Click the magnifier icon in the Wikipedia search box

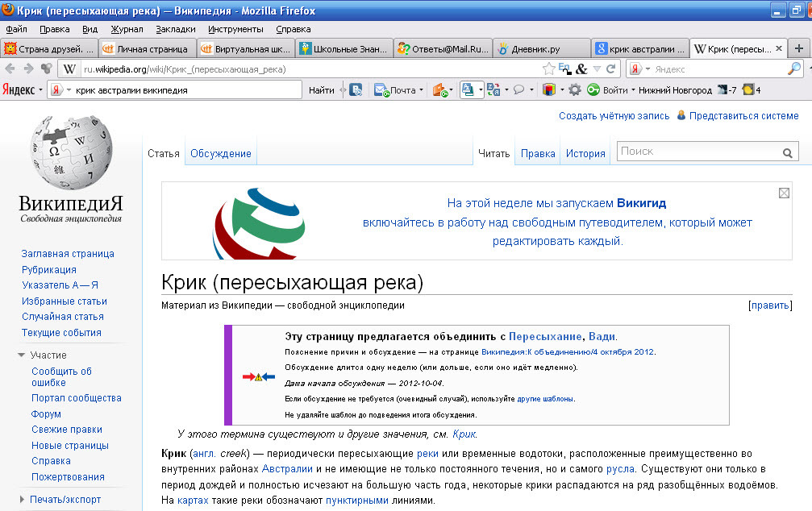(x=787, y=152)
